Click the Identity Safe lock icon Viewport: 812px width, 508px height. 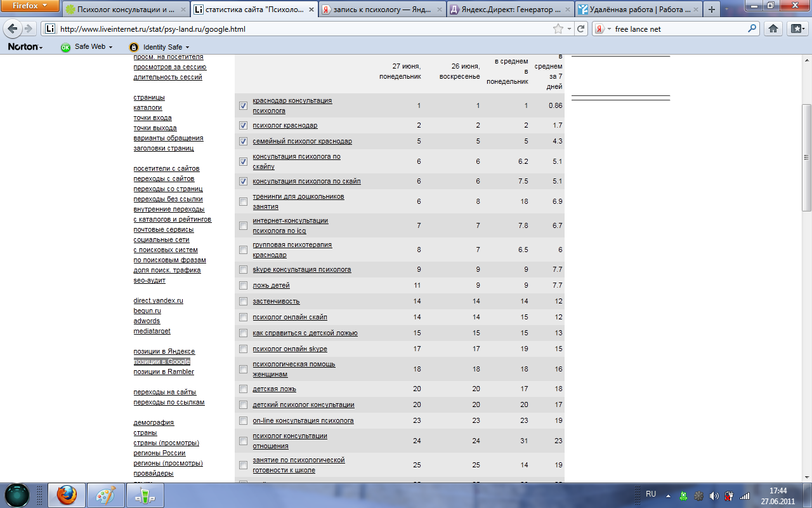[133, 47]
